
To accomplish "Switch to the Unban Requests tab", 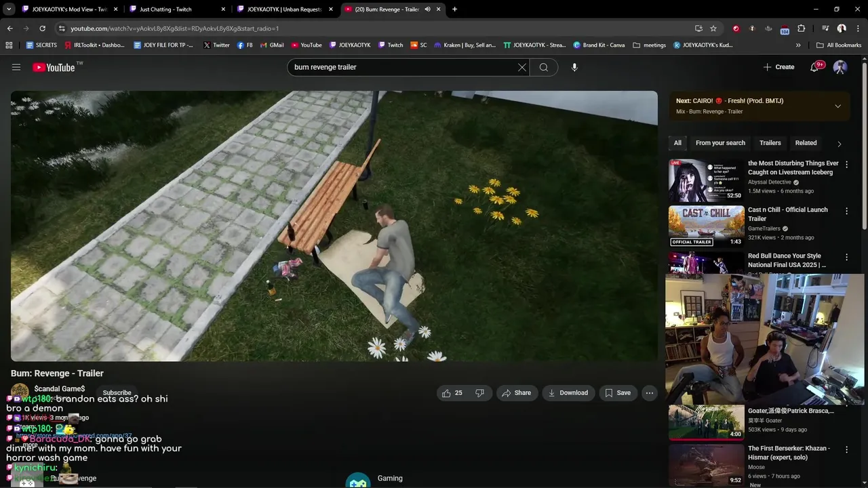I will point(285,9).
